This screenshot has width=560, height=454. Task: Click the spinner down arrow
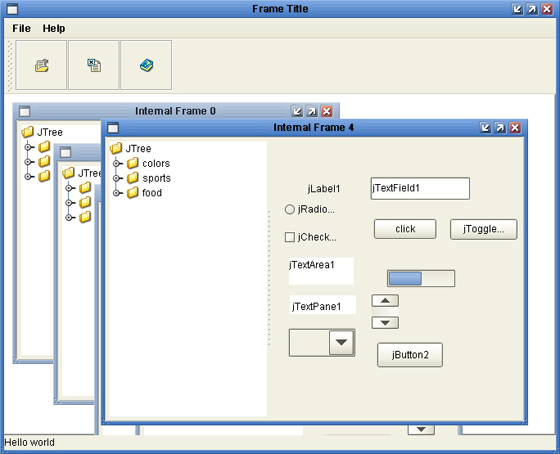click(385, 323)
